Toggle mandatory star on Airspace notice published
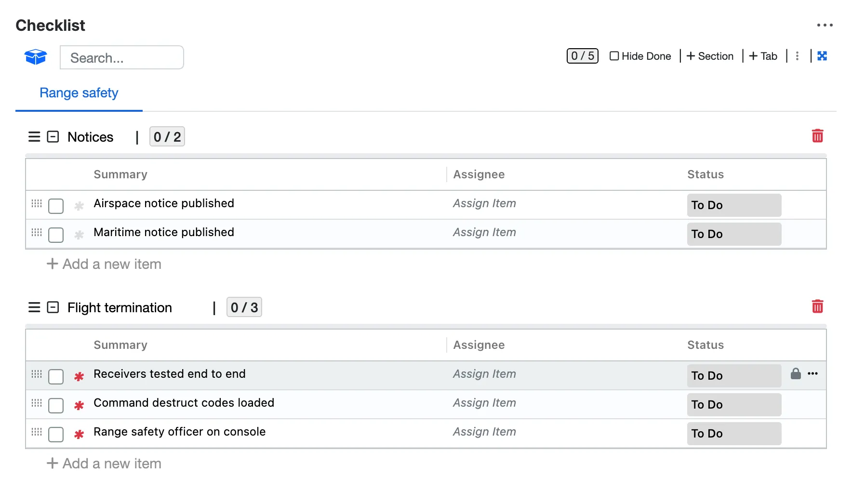 pos(79,206)
